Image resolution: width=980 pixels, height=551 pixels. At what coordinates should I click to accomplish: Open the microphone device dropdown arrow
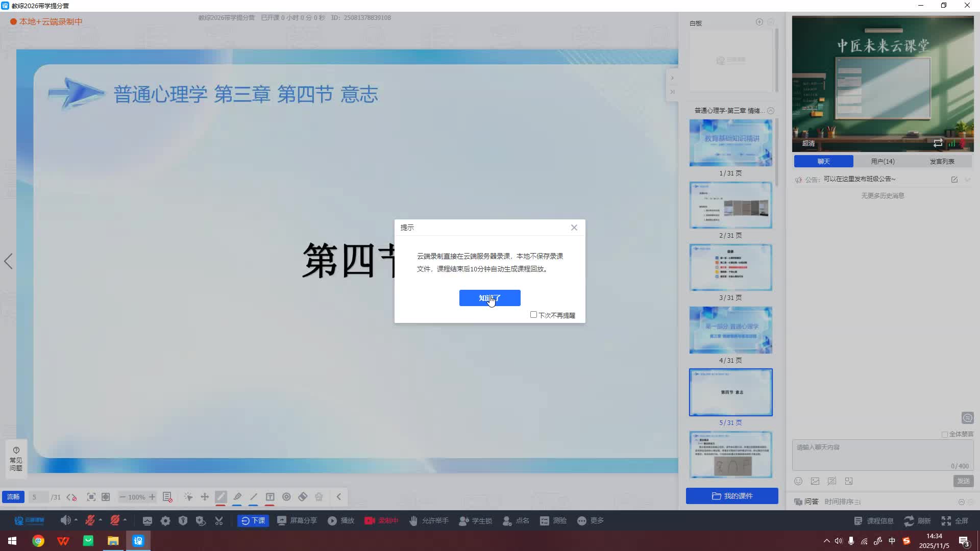101,520
